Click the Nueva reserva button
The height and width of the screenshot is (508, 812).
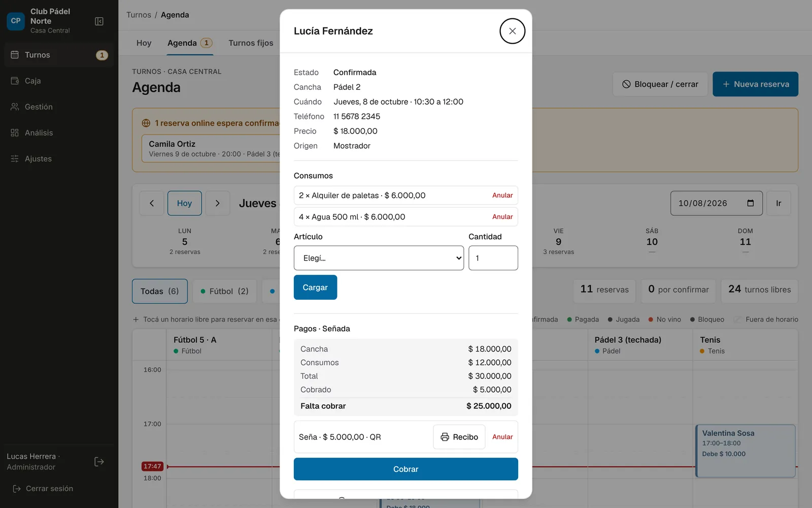coord(755,84)
